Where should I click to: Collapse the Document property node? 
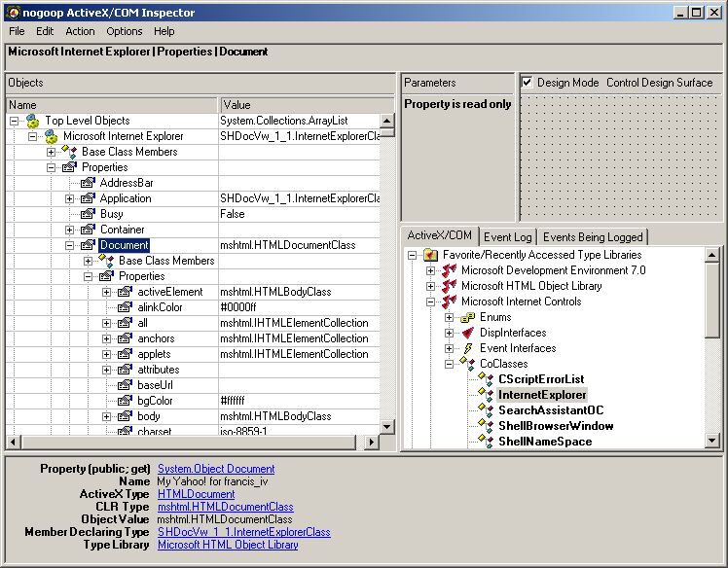point(70,245)
